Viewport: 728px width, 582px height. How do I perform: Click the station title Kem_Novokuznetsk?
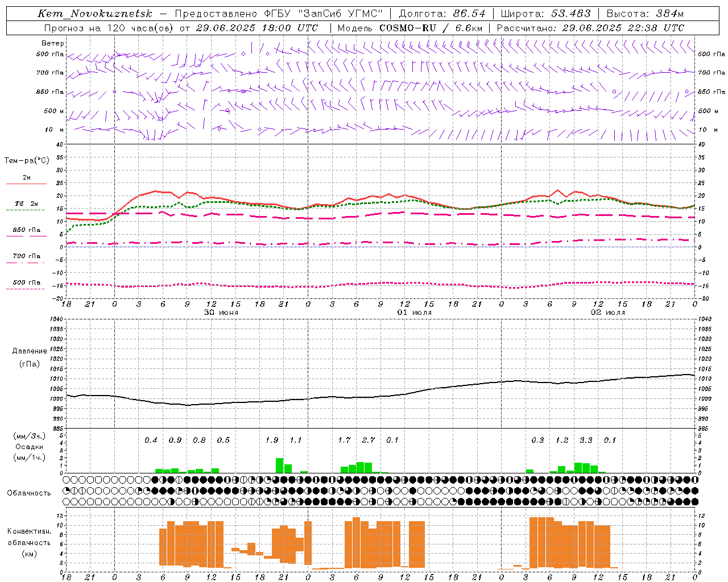click(x=94, y=14)
